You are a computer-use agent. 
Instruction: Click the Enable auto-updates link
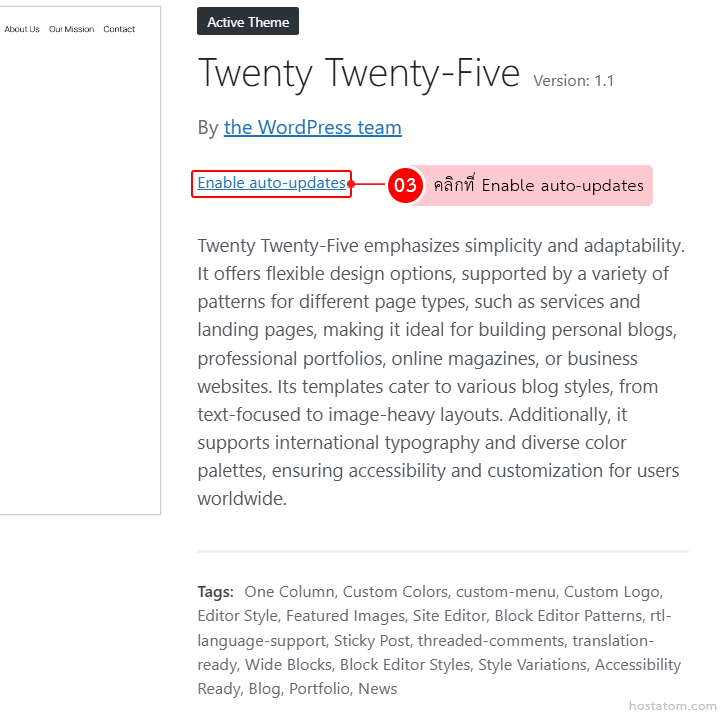(271, 183)
